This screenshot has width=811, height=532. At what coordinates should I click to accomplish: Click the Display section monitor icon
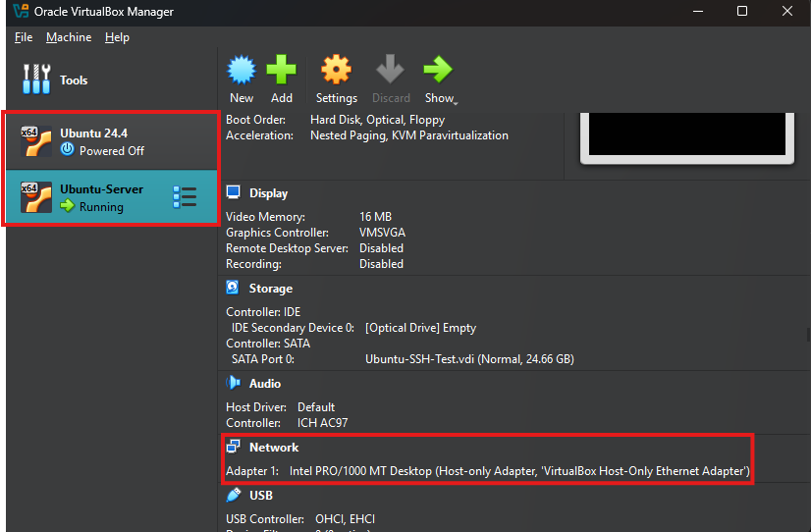[x=233, y=193]
